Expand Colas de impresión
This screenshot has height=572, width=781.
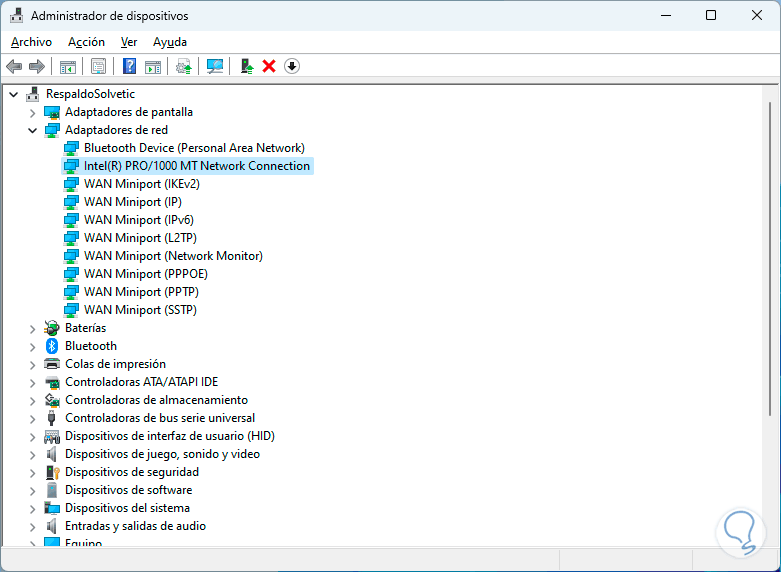click(x=33, y=365)
